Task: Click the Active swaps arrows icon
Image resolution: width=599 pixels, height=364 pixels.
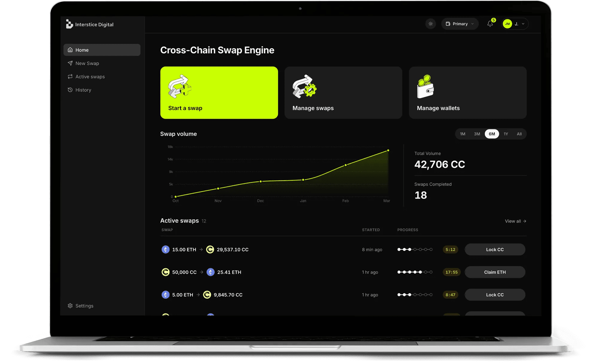Action: [x=70, y=77]
